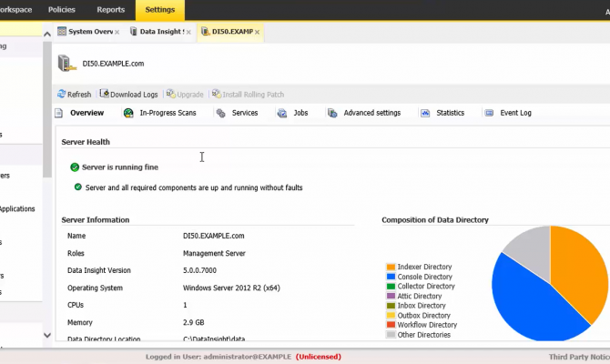Open the Policies menu

pyautogui.click(x=62, y=10)
